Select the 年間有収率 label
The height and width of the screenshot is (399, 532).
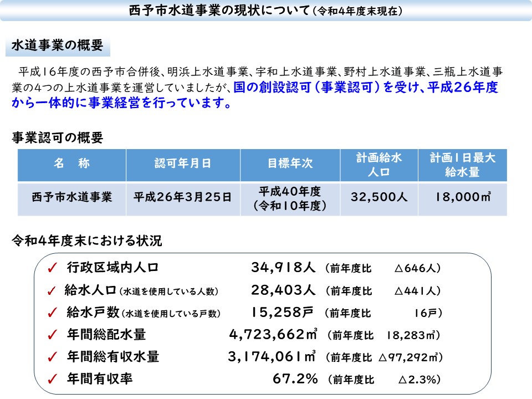point(99,378)
